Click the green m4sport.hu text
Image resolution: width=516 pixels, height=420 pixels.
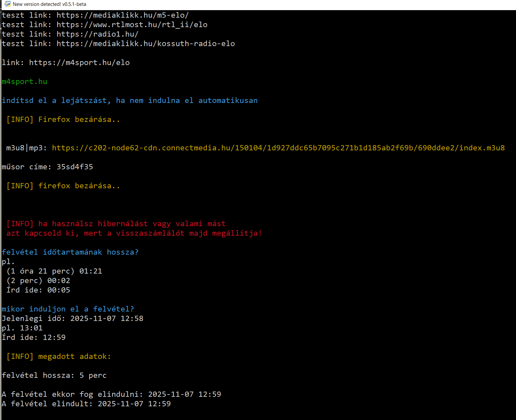[25, 82]
